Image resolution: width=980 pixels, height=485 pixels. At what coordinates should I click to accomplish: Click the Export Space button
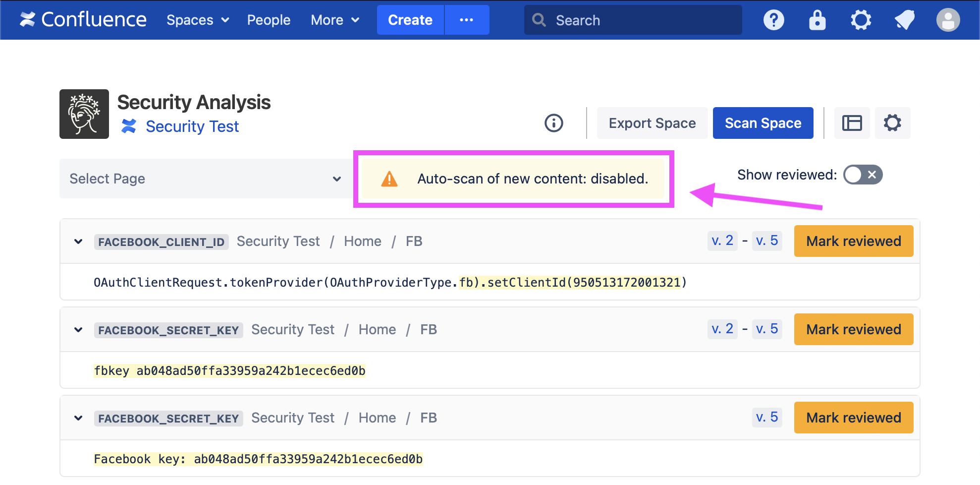pos(652,123)
